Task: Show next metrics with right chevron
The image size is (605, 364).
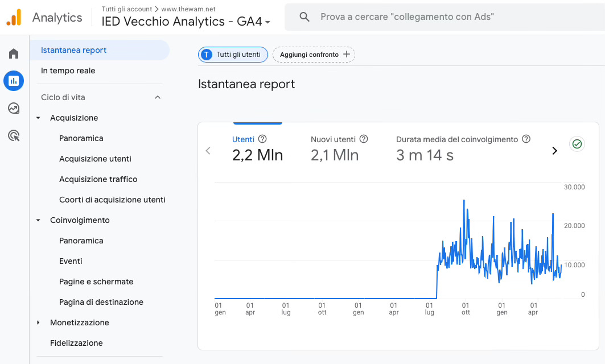Action: point(554,151)
